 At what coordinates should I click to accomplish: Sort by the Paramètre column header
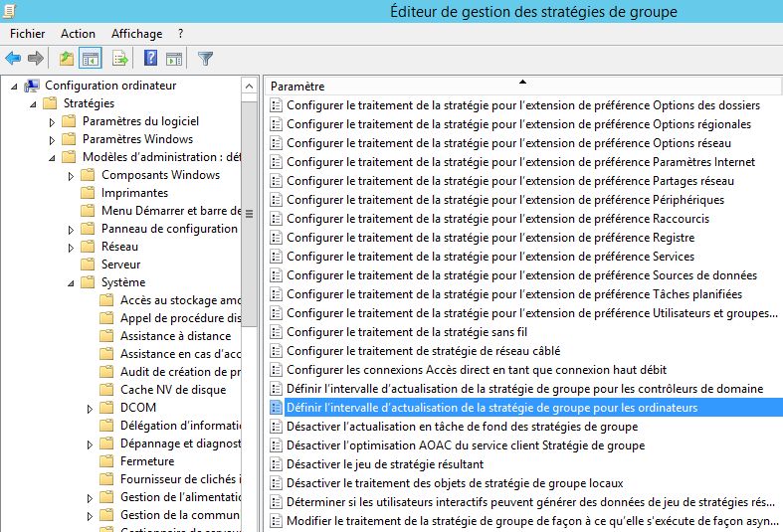pos(523,86)
